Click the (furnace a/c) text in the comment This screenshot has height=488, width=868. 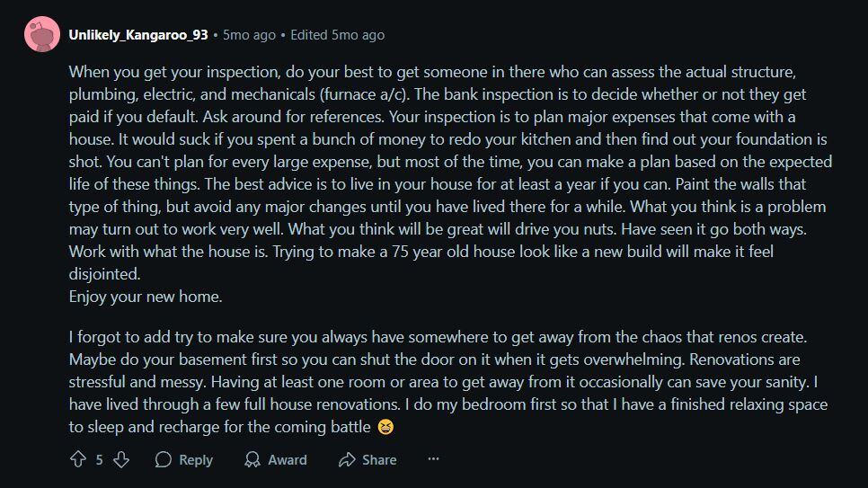click(x=364, y=94)
